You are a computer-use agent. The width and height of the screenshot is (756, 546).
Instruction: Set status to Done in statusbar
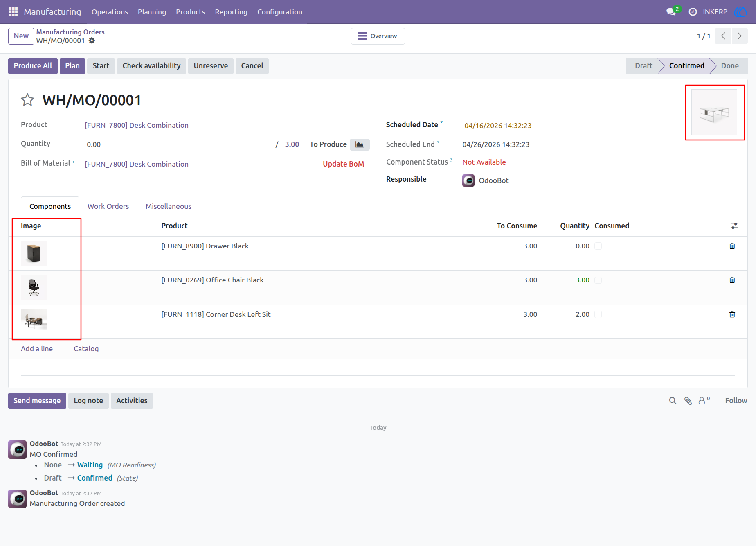[729, 66]
